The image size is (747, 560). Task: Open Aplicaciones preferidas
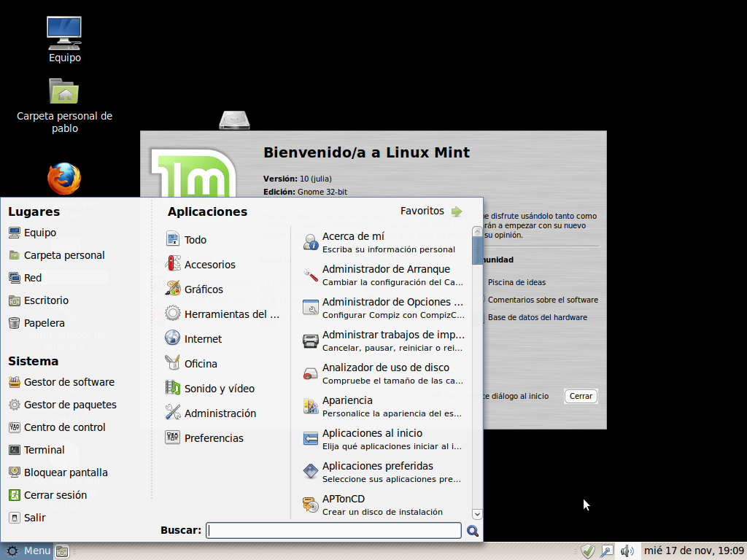(x=384, y=472)
